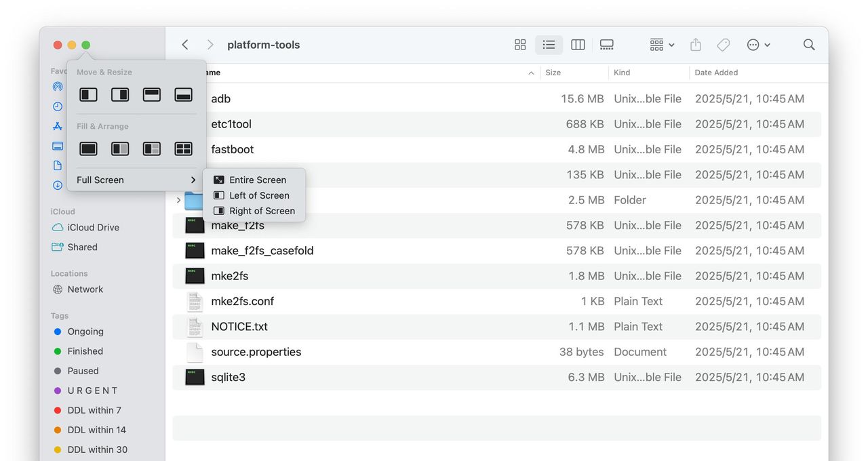Select the list view toggle
The height and width of the screenshot is (461, 868).
coord(549,45)
